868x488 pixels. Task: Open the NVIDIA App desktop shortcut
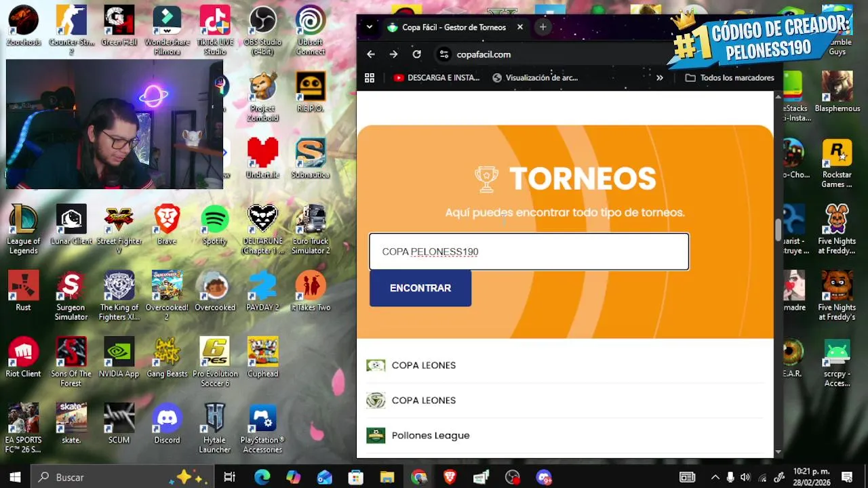119,357
